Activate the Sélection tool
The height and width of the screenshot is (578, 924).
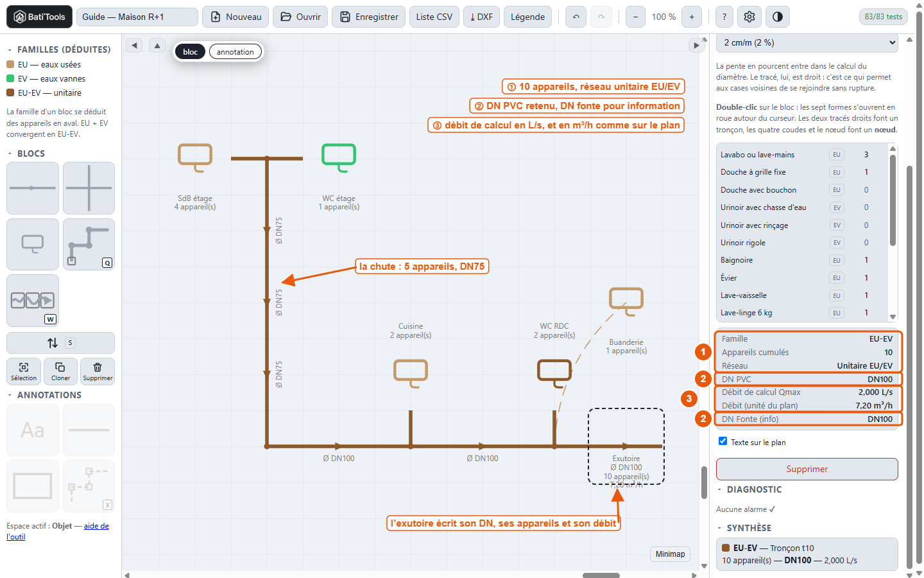pyautogui.click(x=24, y=371)
